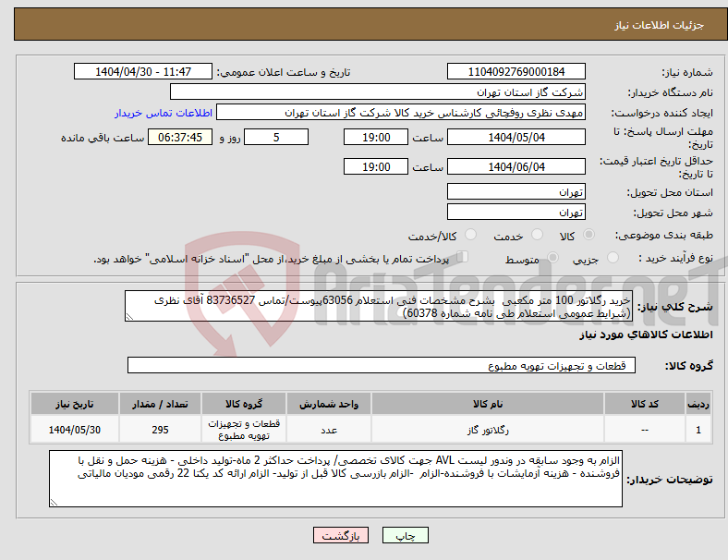Click the واحد شمارش column header
This screenshot has height=560, width=728.
pos(329,404)
